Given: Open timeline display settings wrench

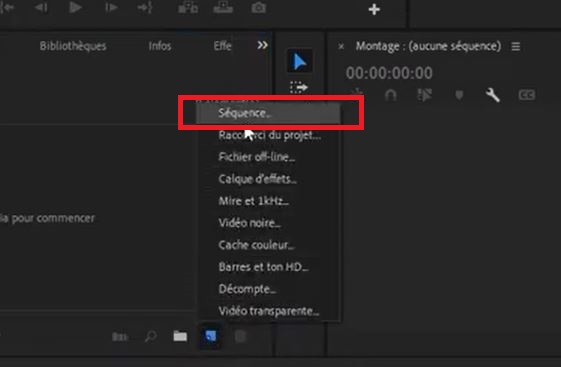Looking at the screenshot, I should click(493, 95).
